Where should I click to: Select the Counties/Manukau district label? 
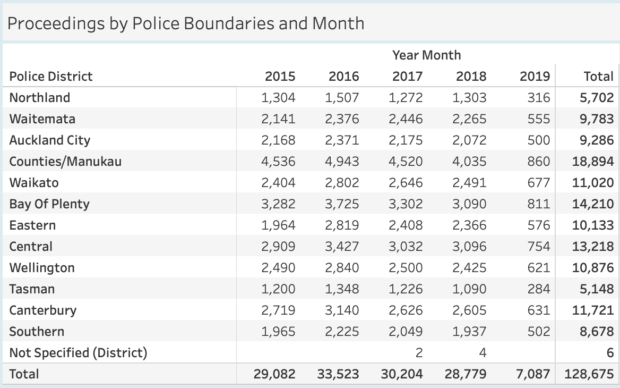coord(65,161)
